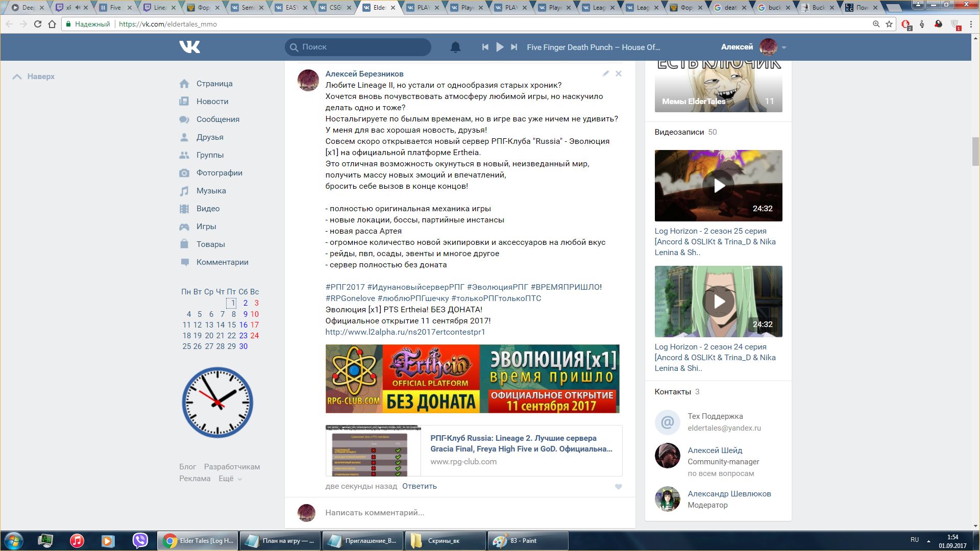Screen dimensions: 980x551
Task: Open hashtag #РПГ2017
Action: tap(345, 287)
